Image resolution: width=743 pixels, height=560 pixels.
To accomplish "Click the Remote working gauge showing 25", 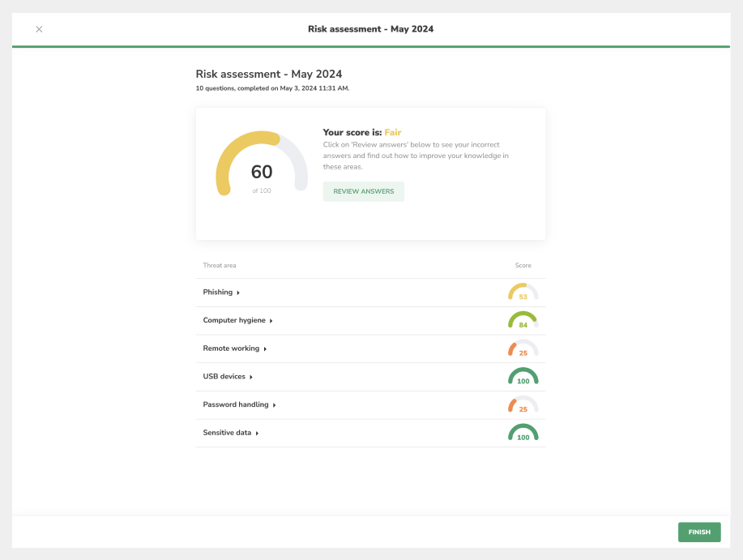I will 523,348.
